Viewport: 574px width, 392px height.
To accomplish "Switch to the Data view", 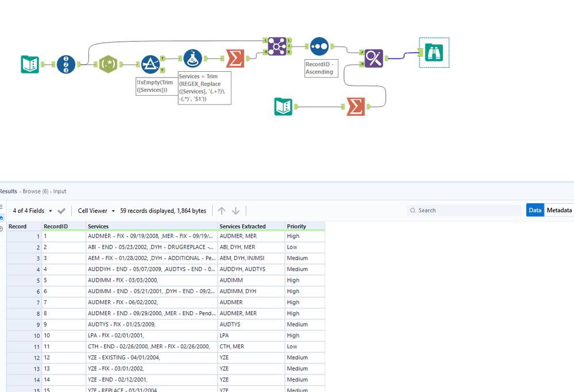I will click(535, 210).
